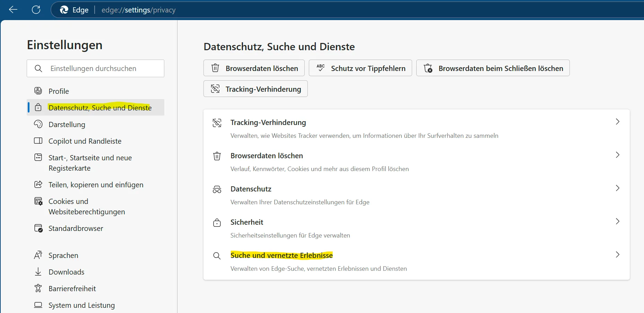Open the Profile settings section

(x=95, y=91)
